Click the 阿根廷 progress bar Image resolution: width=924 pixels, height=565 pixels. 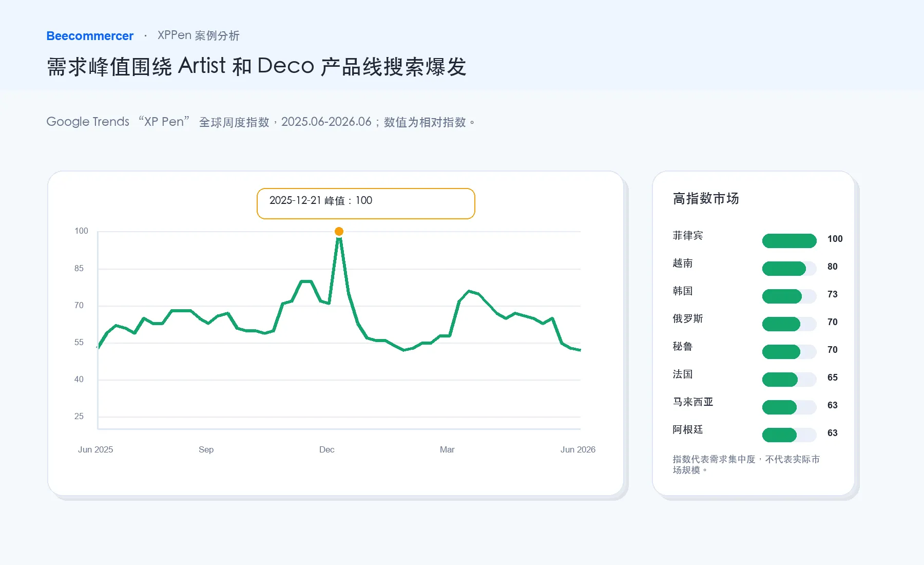coord(790,435)
